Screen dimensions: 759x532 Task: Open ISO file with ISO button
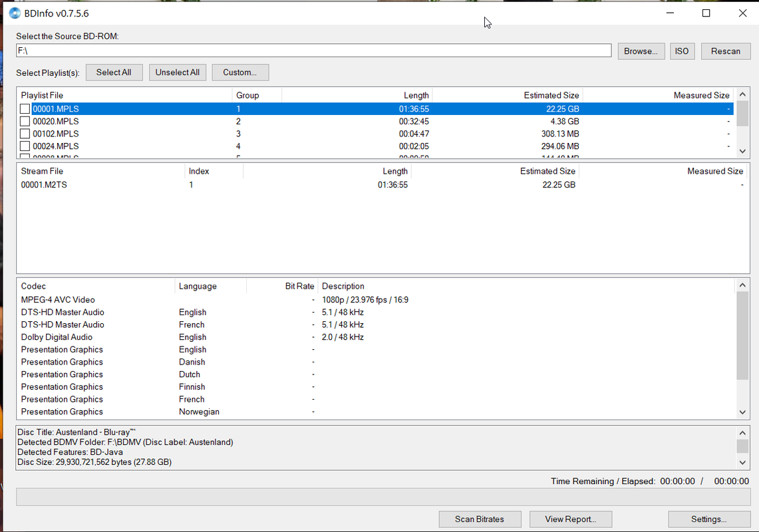(x=682, y=51)
